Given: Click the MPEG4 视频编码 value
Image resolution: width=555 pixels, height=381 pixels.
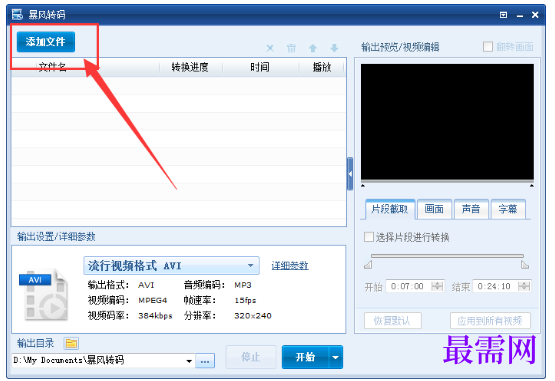Looking at the screenshot, I should (x=153, y=301).
